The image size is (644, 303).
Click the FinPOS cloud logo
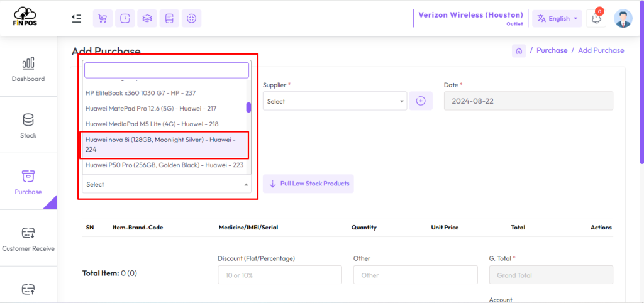pos(25,18)
